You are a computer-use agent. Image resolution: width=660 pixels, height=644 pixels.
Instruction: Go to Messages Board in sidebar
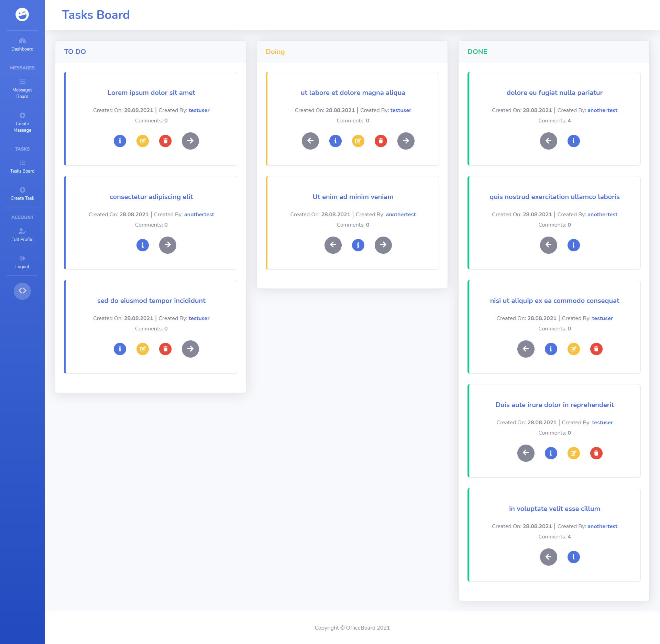point(22,89)
